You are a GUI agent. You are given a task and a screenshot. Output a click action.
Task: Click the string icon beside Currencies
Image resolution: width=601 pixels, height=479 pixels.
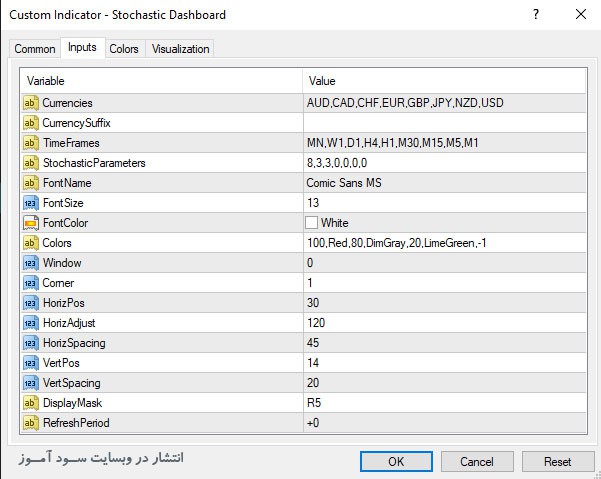tap(30, 103)
